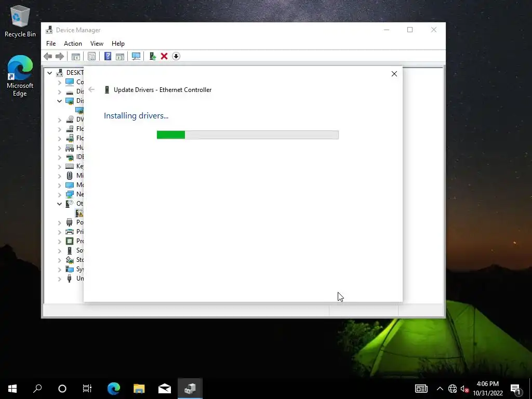Select Microsoft Edge desktop shortcut
532x399 pixels.
click(x=20, y=76)
